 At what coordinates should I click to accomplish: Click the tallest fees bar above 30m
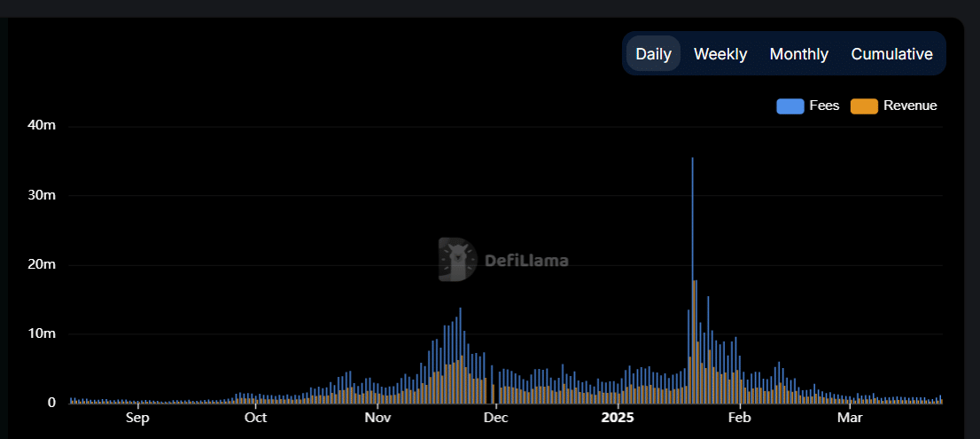click(x=692, y=266)
